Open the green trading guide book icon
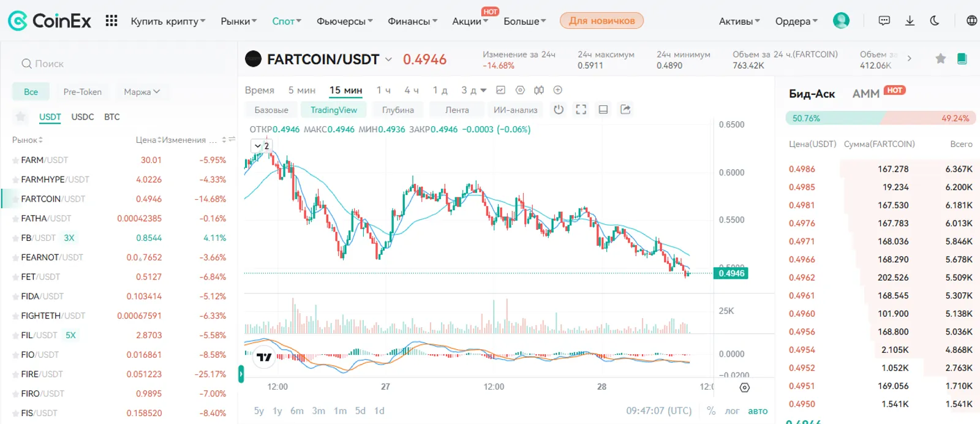Screen dimensions: 980x424 pos(962,59)
